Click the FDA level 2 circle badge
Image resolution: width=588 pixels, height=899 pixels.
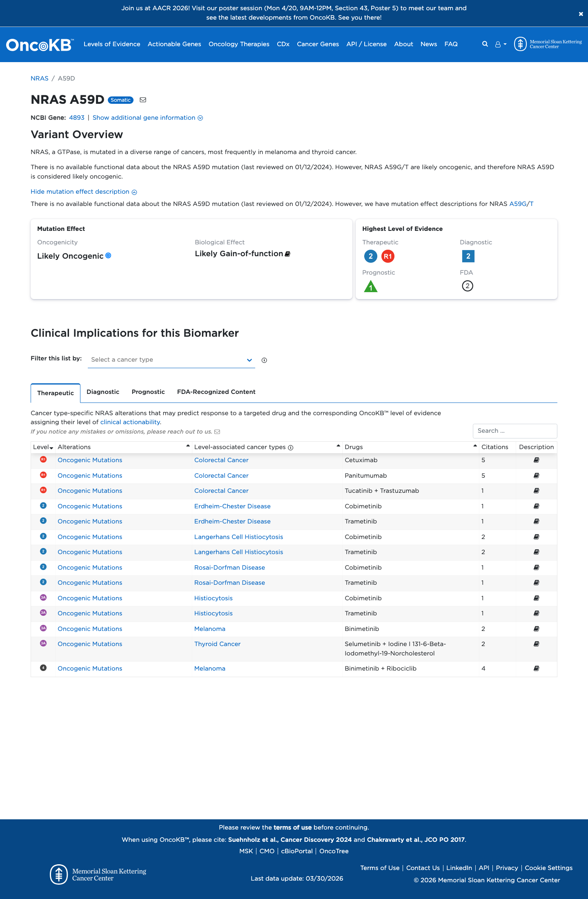tap(468, 286)
